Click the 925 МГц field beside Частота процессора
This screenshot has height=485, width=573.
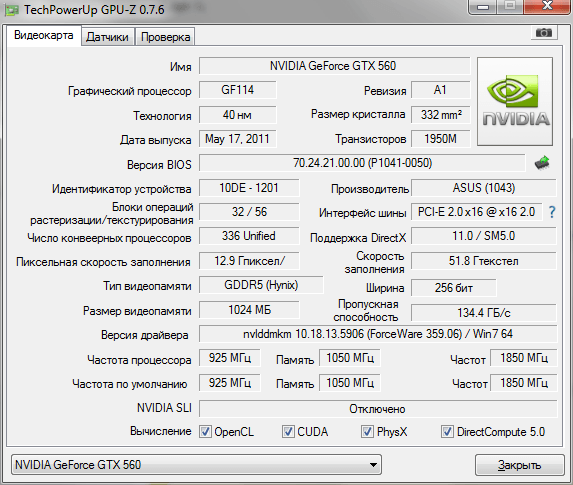(x=230, y=358)
